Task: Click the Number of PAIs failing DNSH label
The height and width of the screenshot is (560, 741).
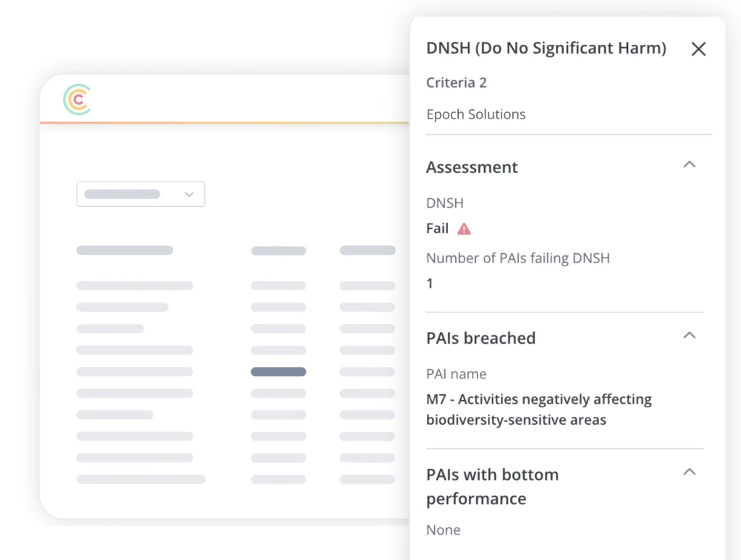Action: [517, 258]
